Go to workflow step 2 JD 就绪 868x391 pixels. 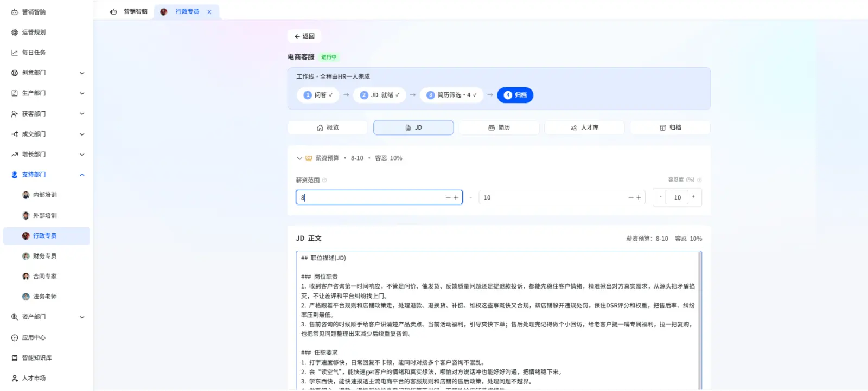[x=380, y=95]
